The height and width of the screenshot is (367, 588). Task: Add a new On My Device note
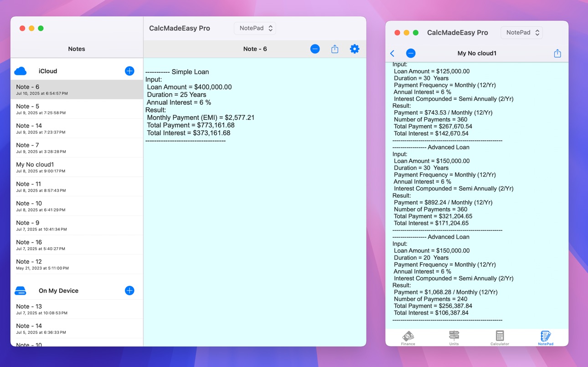click(x=129, y=291)
